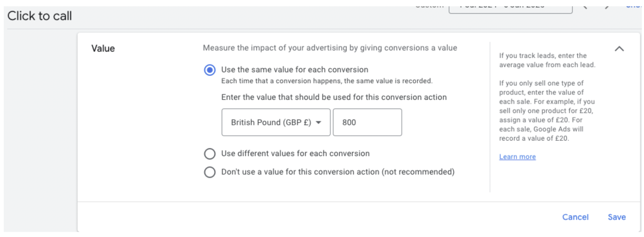Click the "Click to call" page title
This screenshot has width=644, height=237.
tap(40, 16)
